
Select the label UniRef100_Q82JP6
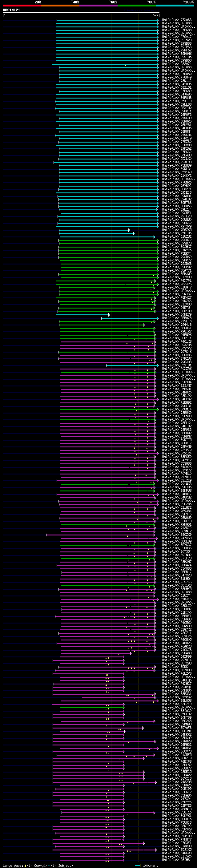coord(177,284)
